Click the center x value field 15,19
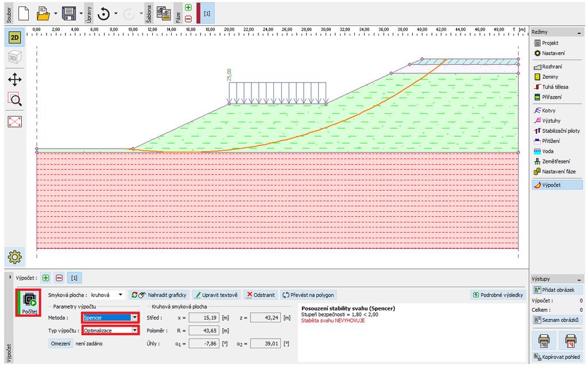Screen dimensions: 588x369 click(204, 318)
